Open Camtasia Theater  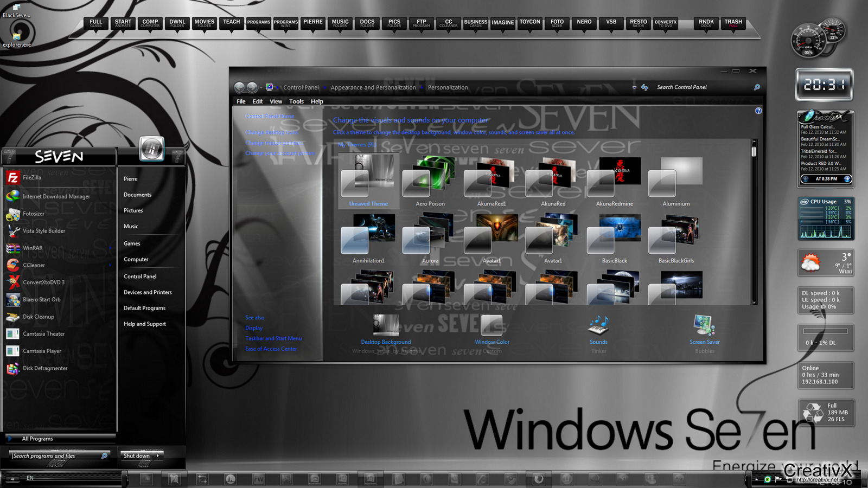click(59, 334)
